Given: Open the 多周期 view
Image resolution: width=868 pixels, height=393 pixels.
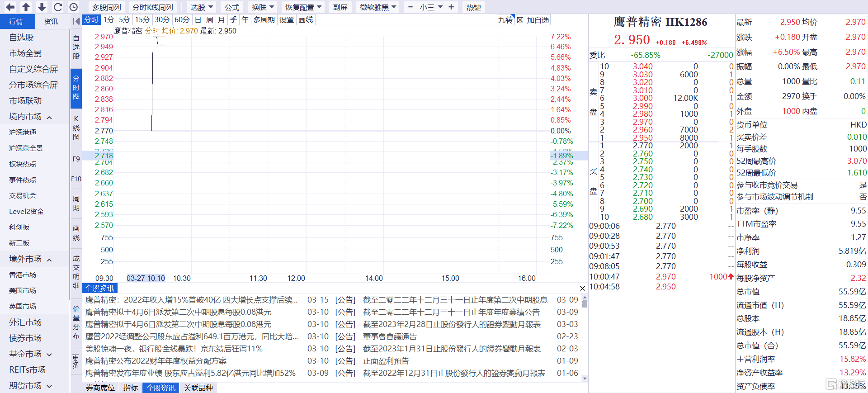Looking at the screenshot, I should click(x=264, y=19).
